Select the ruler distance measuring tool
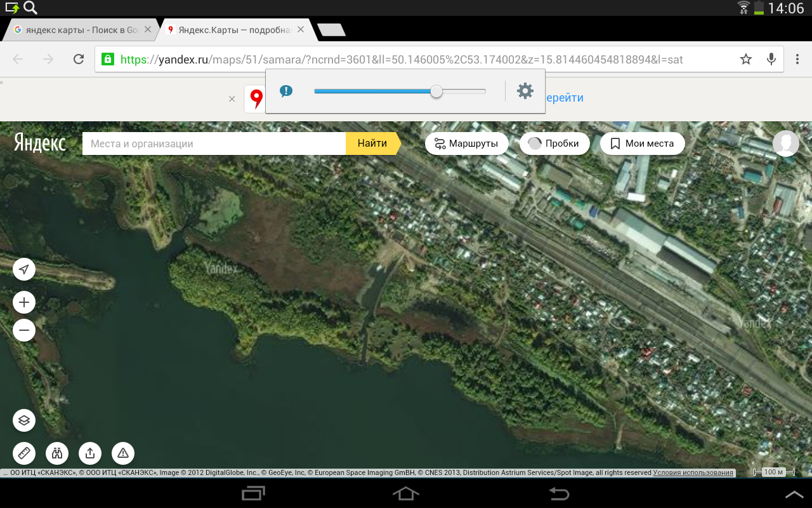The height and width of the screenshot is (508, 812). pyautogui.click(x=24, y=453)
